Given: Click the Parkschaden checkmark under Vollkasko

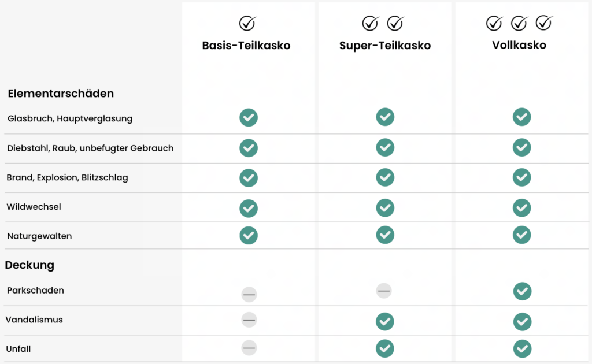Looking at the screenshot, I should [x=523, y=291].
